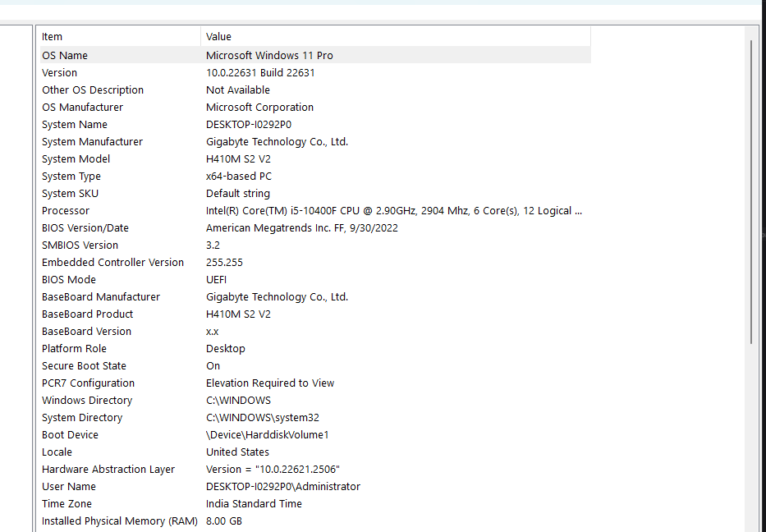Select the Boot Device item cell

tap(70, 435)
